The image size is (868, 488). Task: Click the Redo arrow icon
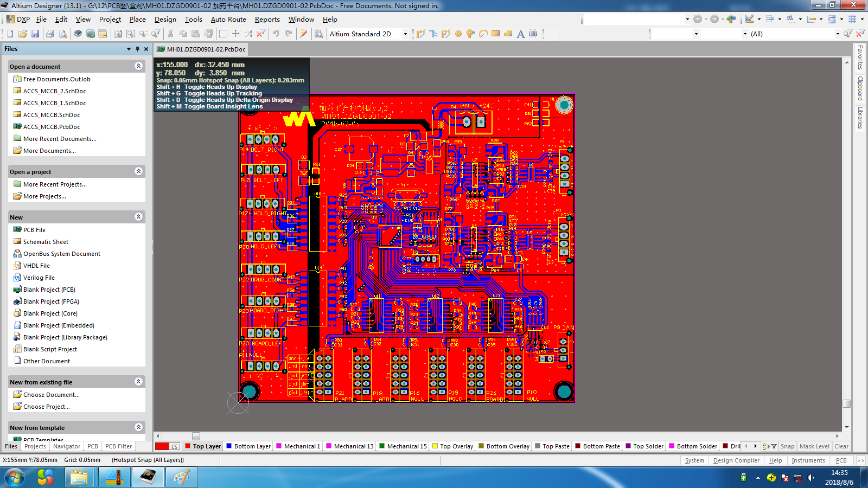(x=289, y=34)
